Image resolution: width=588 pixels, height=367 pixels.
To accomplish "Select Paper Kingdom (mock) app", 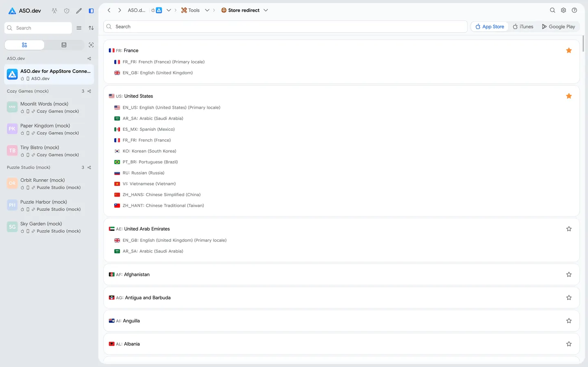I will coord(49,129).
